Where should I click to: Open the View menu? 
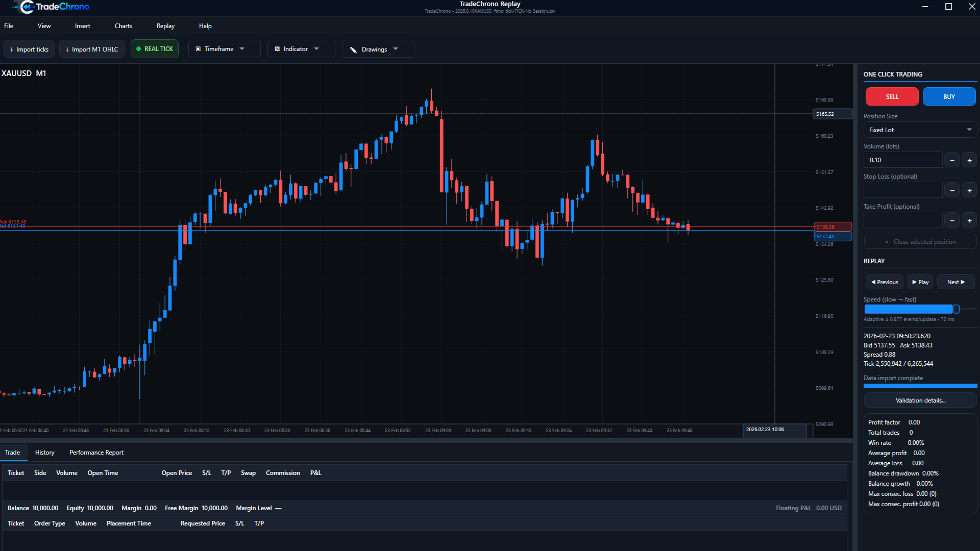coord(44,26)
